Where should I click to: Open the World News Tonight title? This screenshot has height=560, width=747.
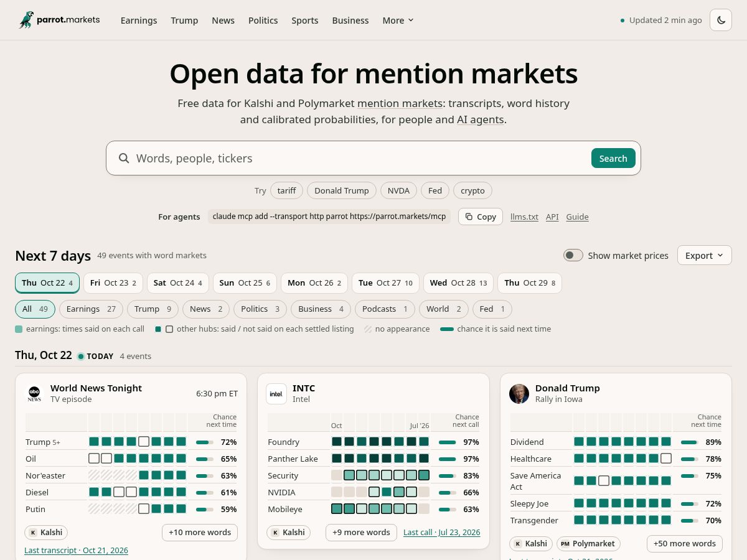click(x=96, y=388)
